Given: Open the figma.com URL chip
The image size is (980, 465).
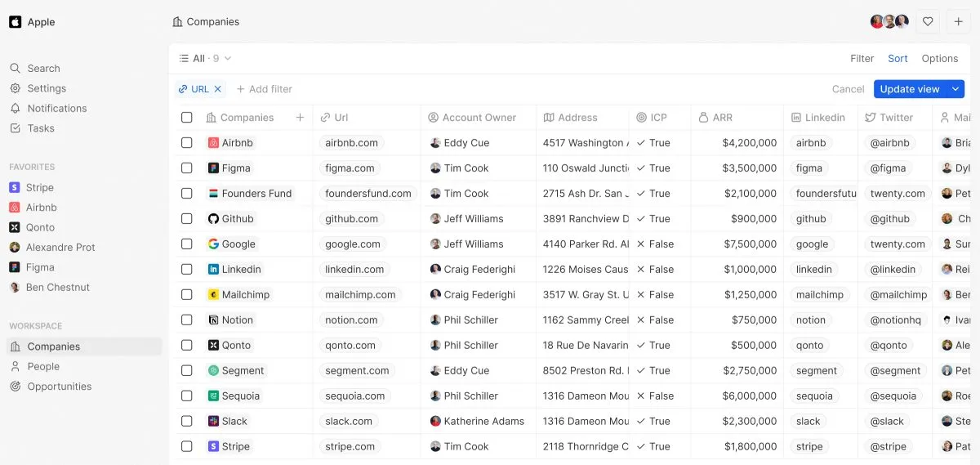Looking at the screenshot, I should [x=350, y=168].
